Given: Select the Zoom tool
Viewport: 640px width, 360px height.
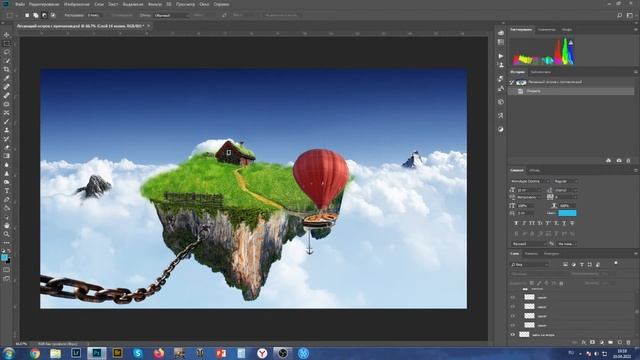Looking at the screenshot, I should (7, 234).
